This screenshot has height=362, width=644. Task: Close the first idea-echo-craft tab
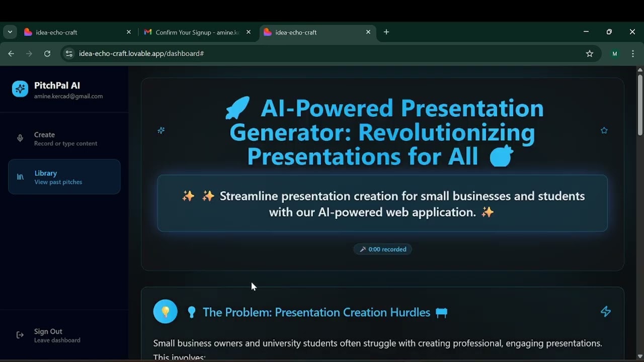tap(129, 32)
